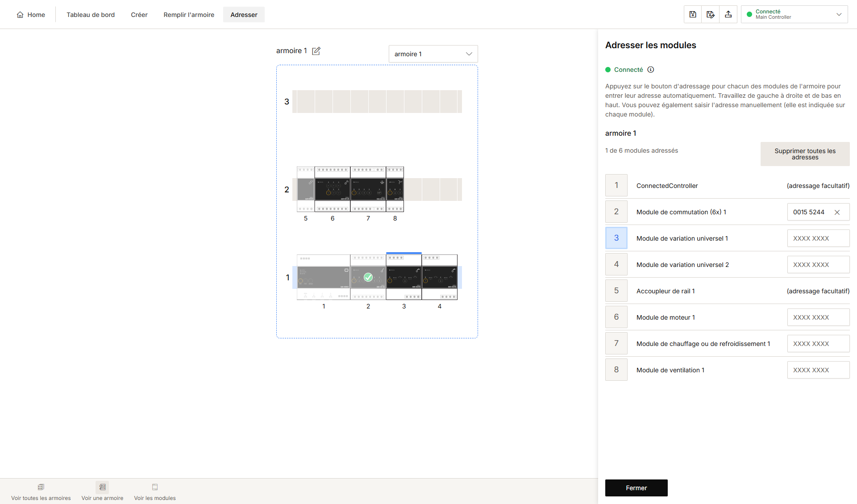Click the Fermer button
The image size is (857, 504).
tap(637, 488)
